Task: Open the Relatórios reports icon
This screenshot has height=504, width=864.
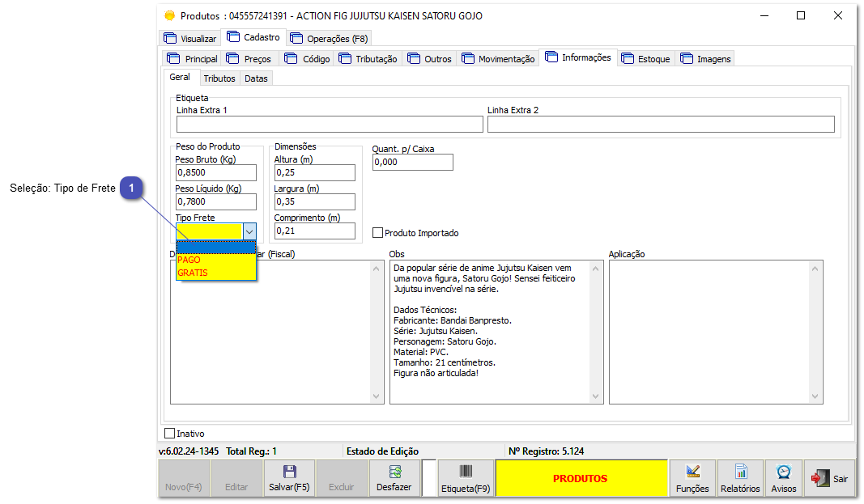Action: [739, 477]
